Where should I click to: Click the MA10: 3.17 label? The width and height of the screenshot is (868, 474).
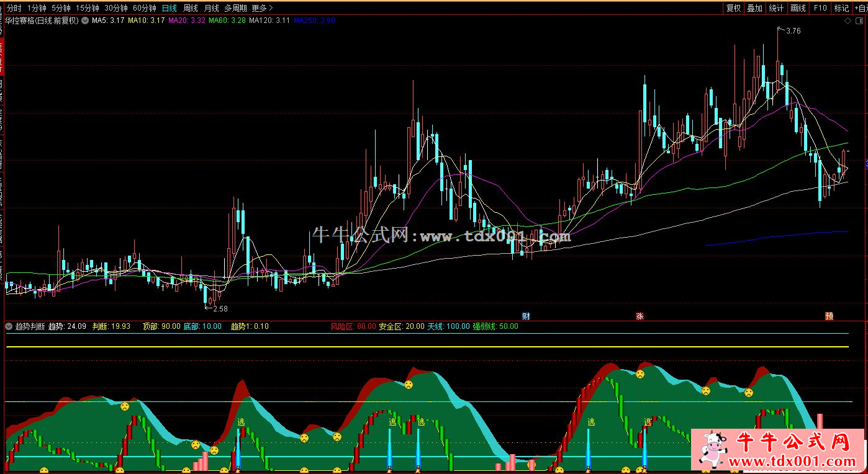coord(147,20)
